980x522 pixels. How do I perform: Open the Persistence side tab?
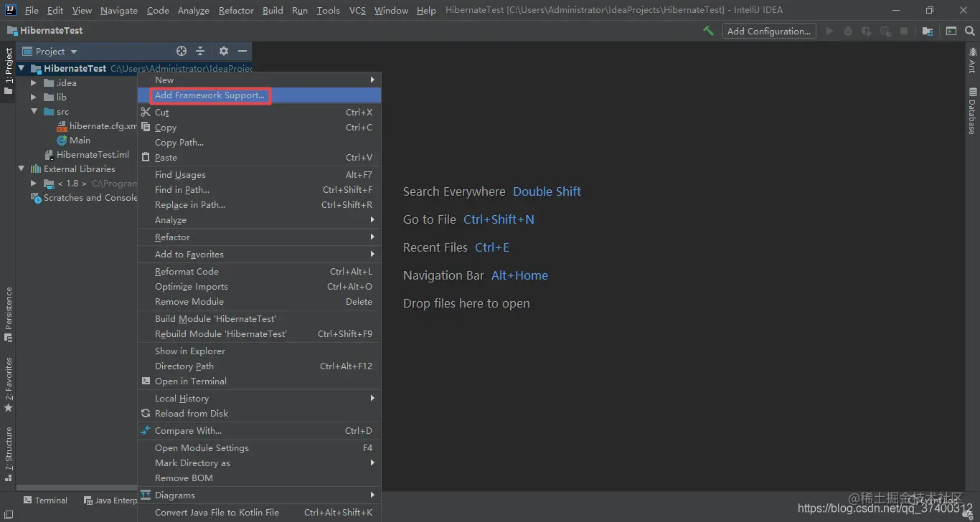(8, 314)
